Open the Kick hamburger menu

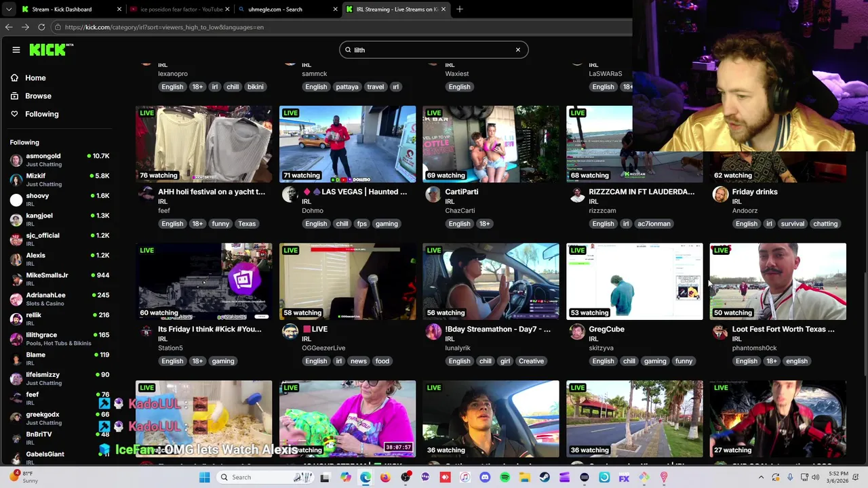coord(16,49)
